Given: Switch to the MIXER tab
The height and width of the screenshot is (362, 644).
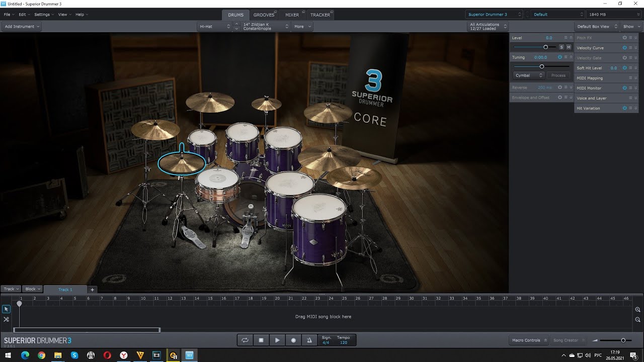Looking at the screenshot, I should click(x=292, y=15).
